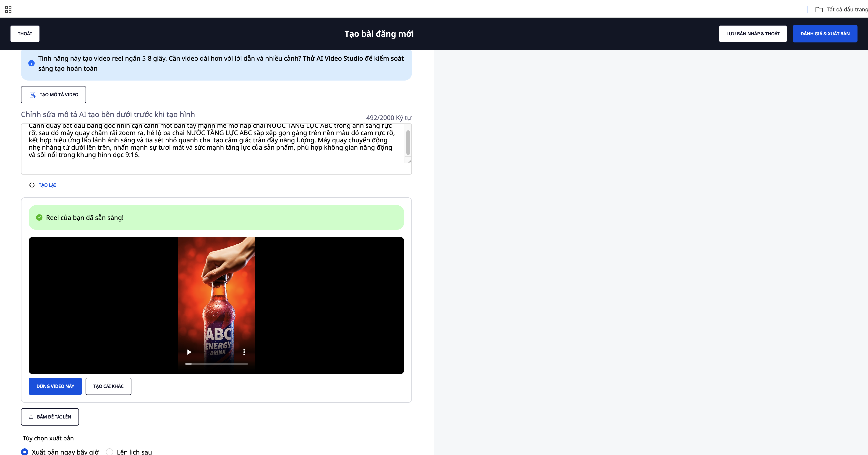The height and width of the screenshot is (455, 868).
Task: Click the upload icon on Bấm để tải lên
Action: point(31,417)
